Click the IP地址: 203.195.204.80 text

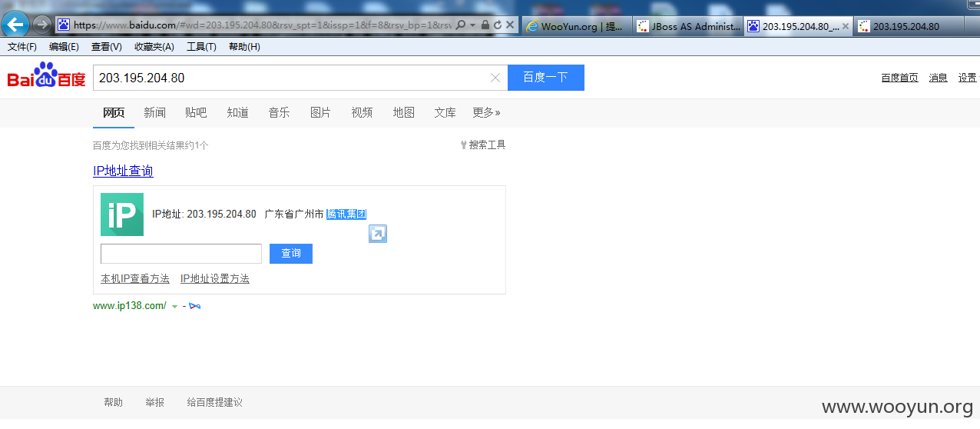click(x=204, y=214)
